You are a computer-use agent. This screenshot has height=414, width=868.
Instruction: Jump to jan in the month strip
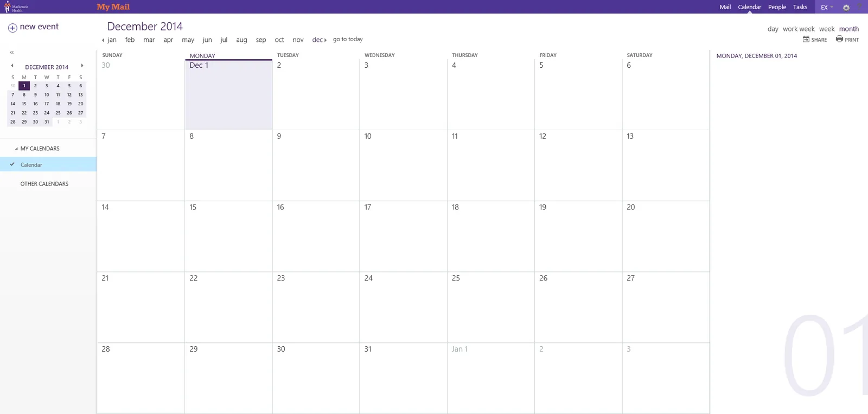click(x=112, y=40)
